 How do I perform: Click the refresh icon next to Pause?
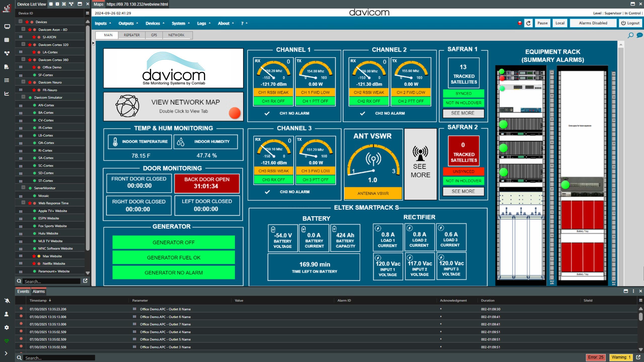(528, 23)
